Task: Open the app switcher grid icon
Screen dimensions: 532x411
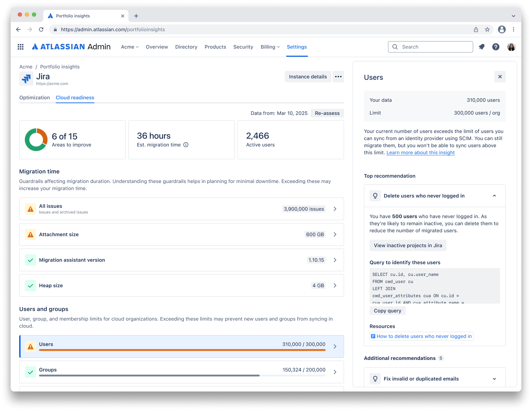Action: [21, 47]
